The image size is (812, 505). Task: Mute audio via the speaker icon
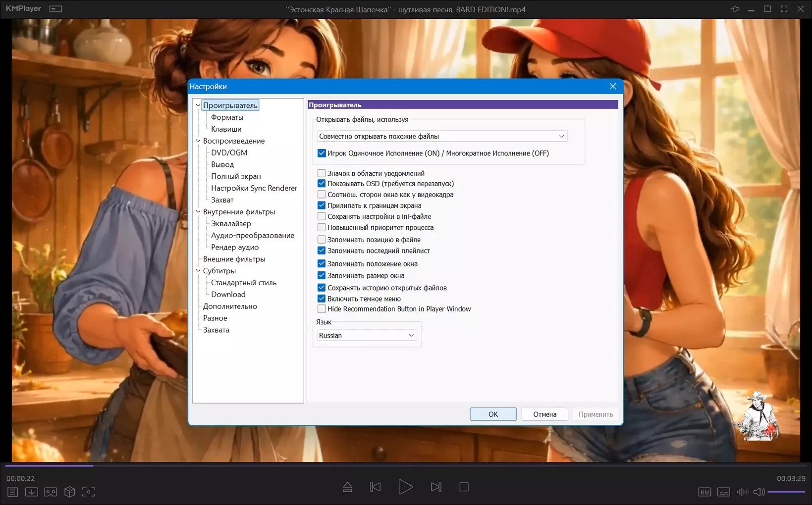pyautogui.click(x=758, y=492)
